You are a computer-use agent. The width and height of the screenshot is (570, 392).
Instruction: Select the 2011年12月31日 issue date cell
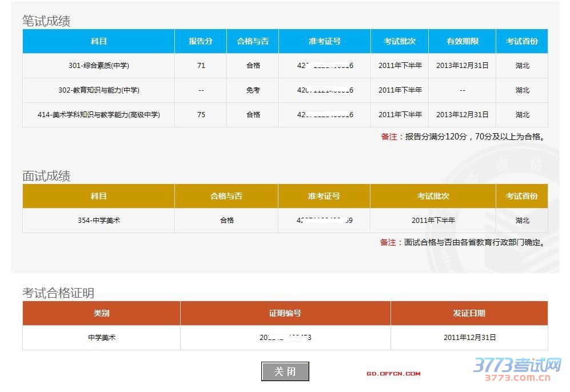click(x=469, y=338)
